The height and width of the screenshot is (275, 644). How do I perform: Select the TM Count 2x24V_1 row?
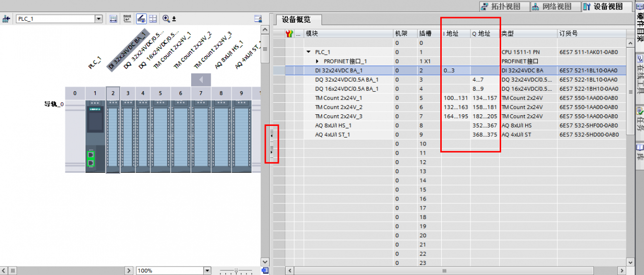point(450,98)
